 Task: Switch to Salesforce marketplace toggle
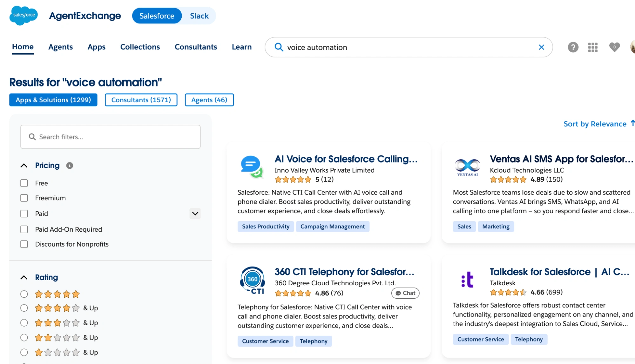(x=157, y=16)
